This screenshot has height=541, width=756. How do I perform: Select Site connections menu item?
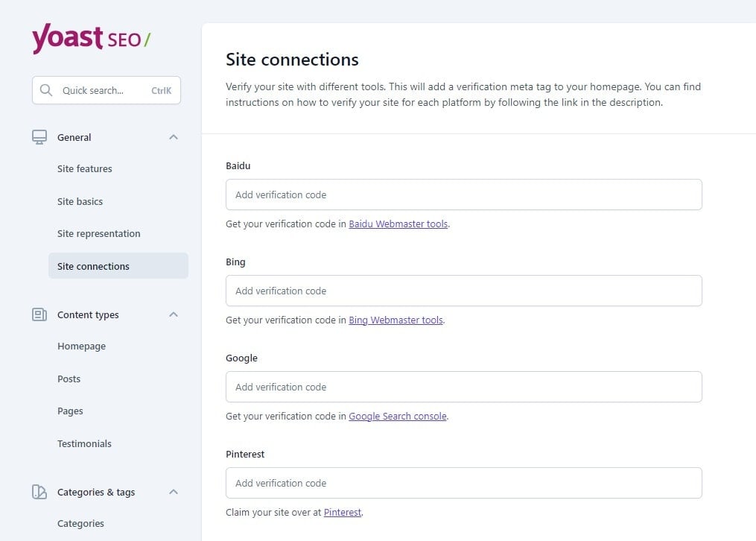tap(118, 266)
